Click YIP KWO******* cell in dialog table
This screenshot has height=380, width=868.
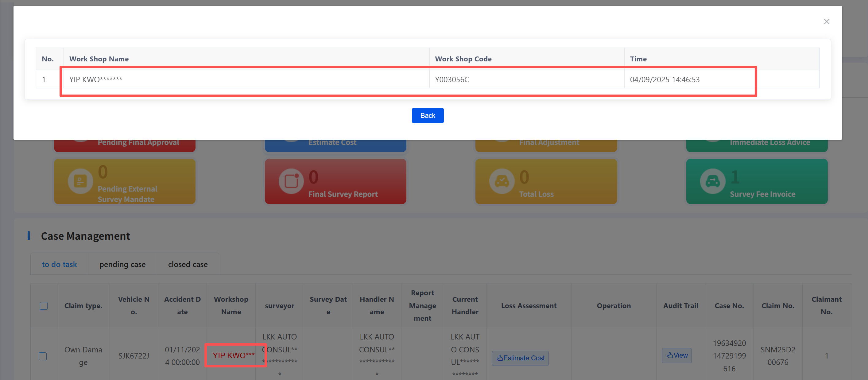[96, 79]
